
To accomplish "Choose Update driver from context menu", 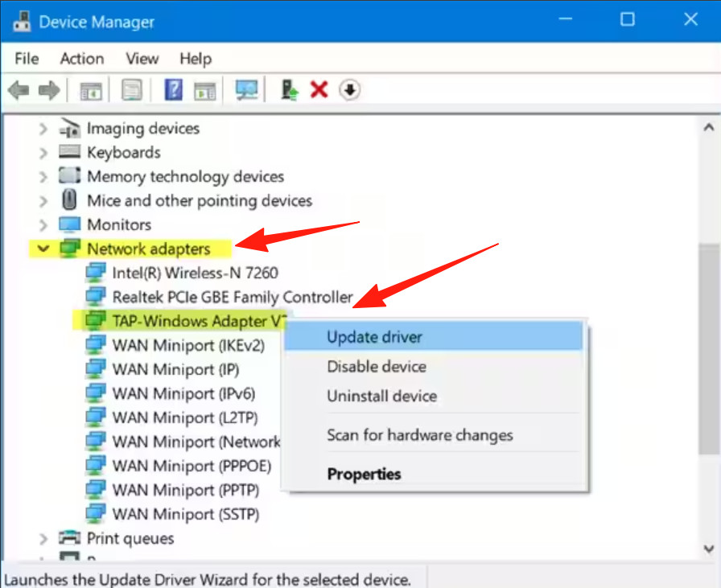I will (433, 337).
